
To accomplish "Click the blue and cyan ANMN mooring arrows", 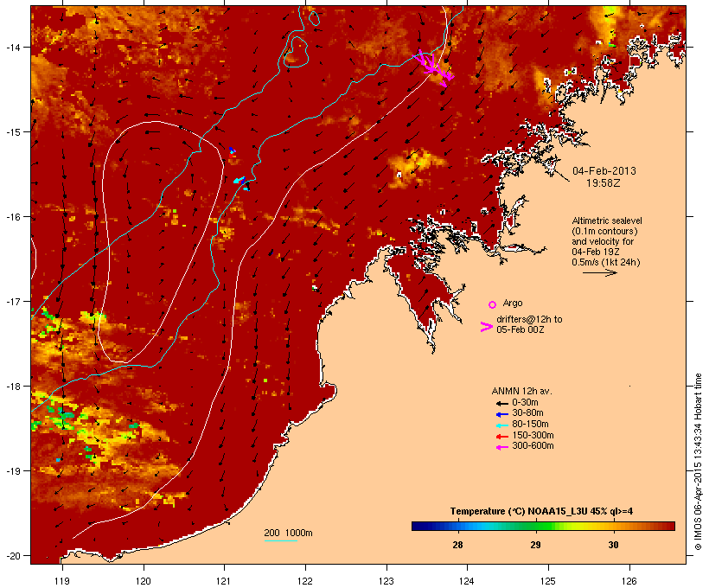I will click(x=240, y=181).
